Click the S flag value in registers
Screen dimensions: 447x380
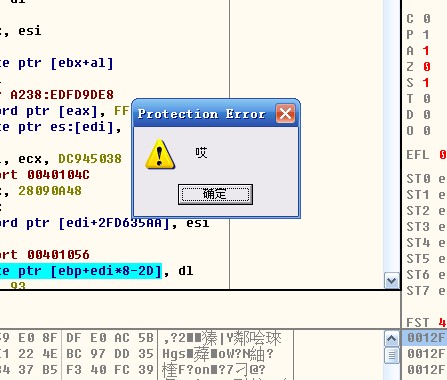[x=426, y=83]
